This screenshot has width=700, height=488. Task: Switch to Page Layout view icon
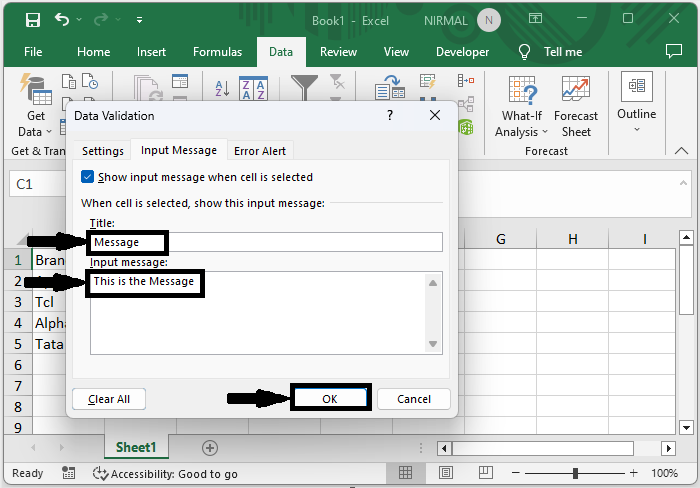446,472
